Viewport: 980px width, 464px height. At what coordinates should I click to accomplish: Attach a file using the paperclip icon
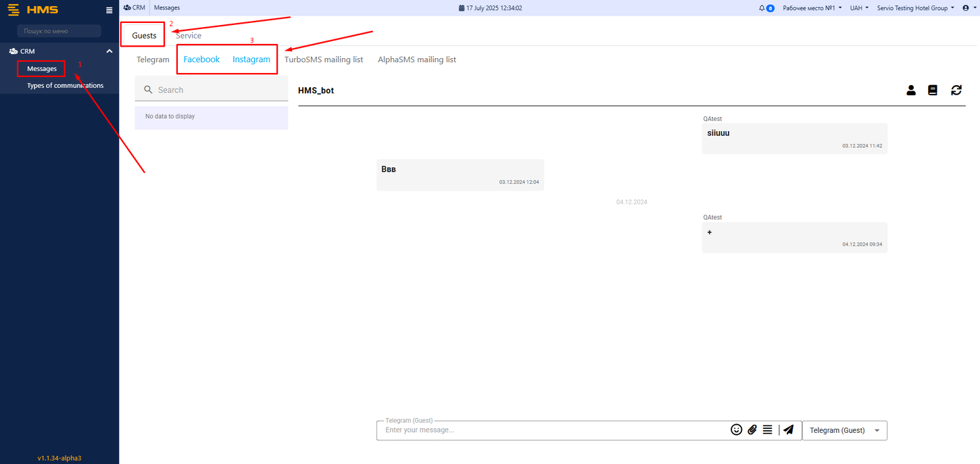(752, 430)
